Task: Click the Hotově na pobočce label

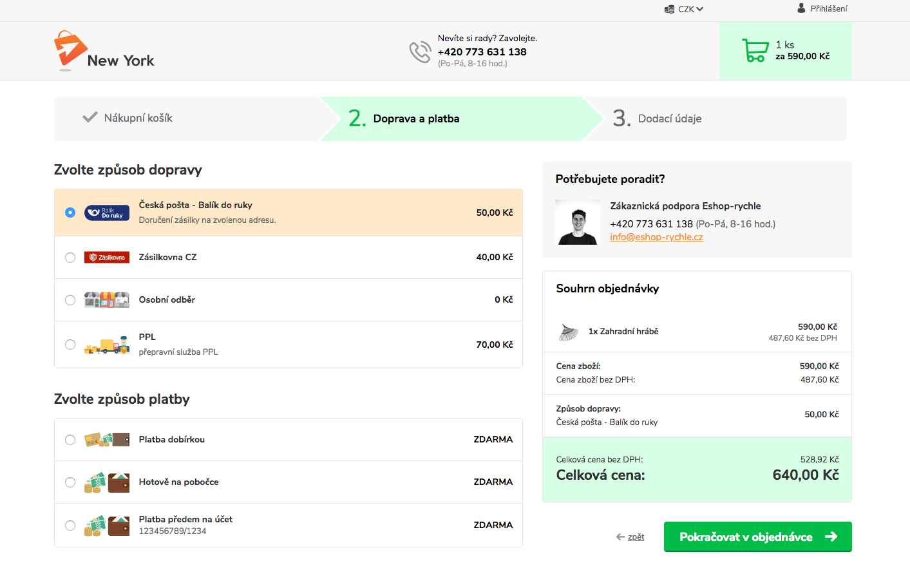Action: click(179, 482)
